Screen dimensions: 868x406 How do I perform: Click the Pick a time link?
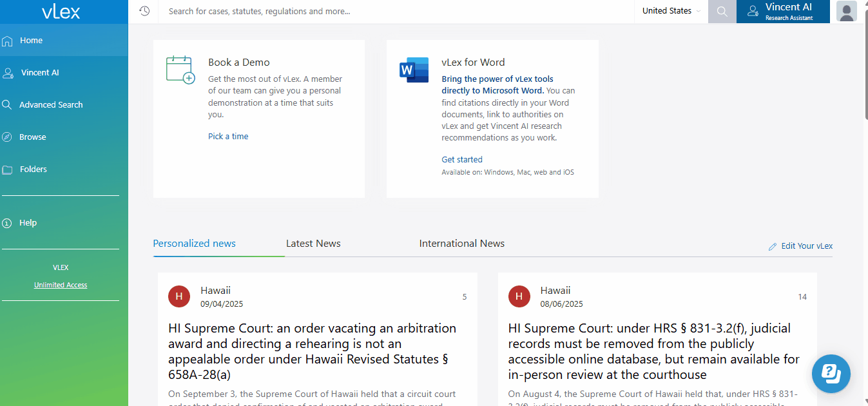tap(228, 137)
